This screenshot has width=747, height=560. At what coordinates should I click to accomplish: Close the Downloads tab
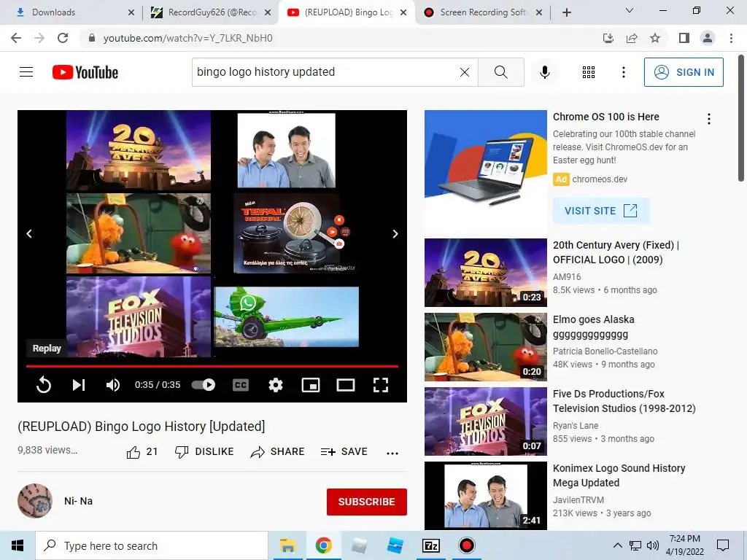click(x=131, y=12)
